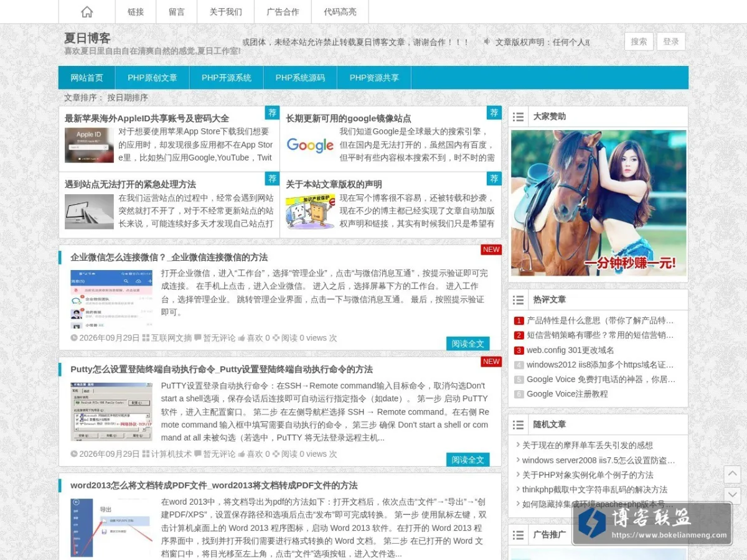Select the PHP开源系统 navigation tab
Screen dimensions: 747x560
click(x=227, y=78)
